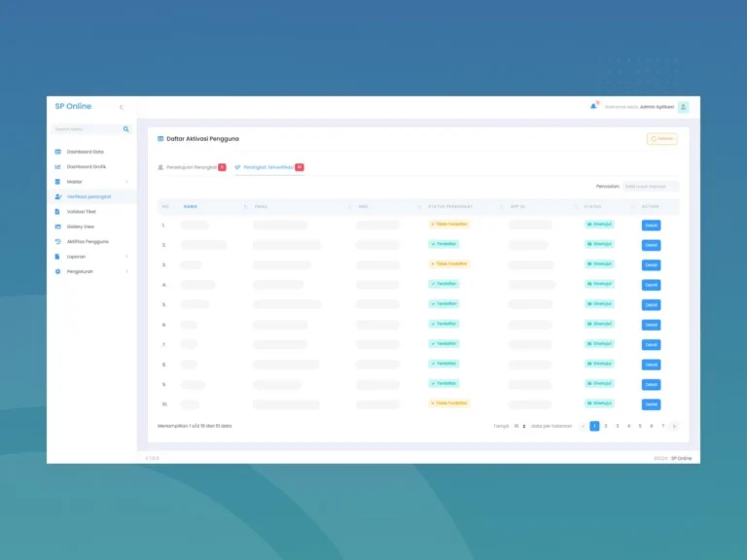Go to previous page with left arrow
747x560 pixels.
(584, 426)
